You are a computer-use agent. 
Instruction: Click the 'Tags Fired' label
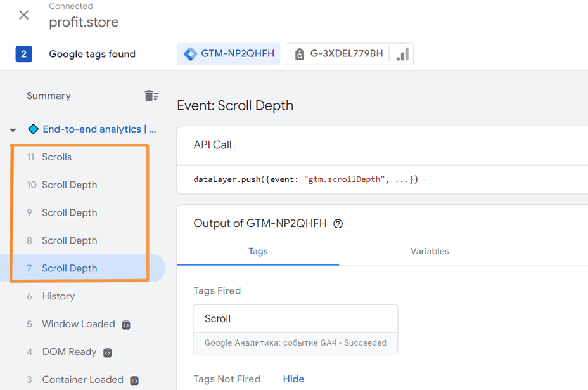(x=217, y=290)
